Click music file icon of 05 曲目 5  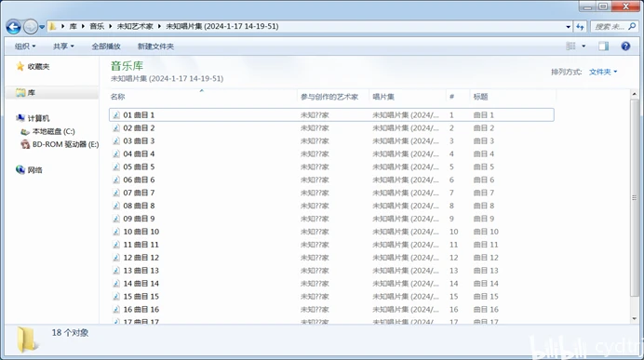click(x=116, y=167)
